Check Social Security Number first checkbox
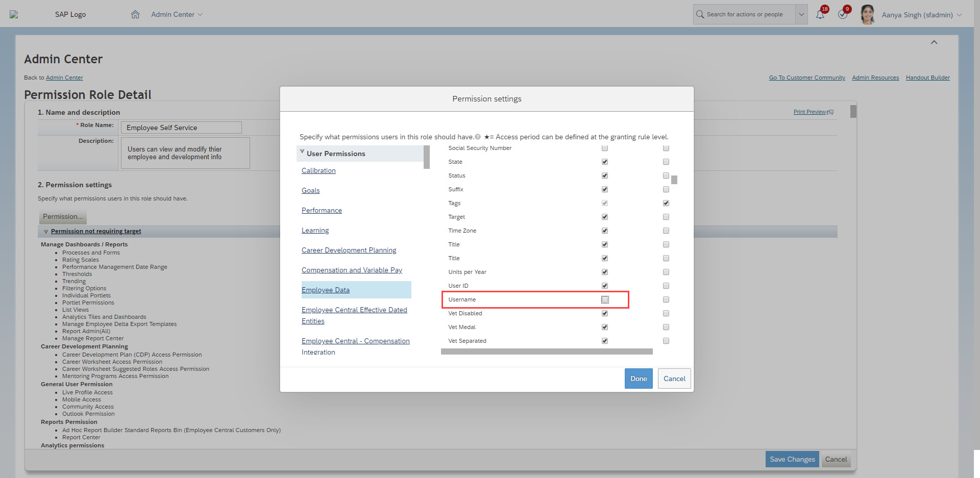 [x=605, y=148]
